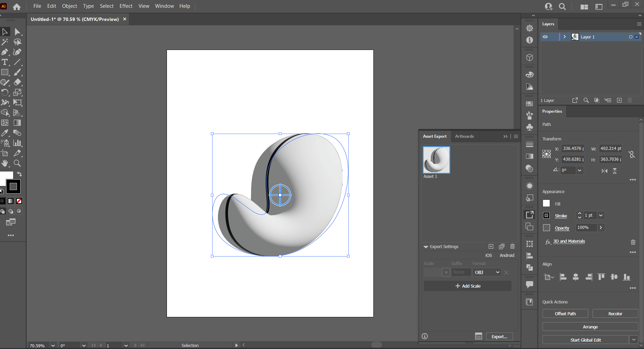Select the Type tool
644x349 pixels.
pyautogui.click(x=5, y=62)
